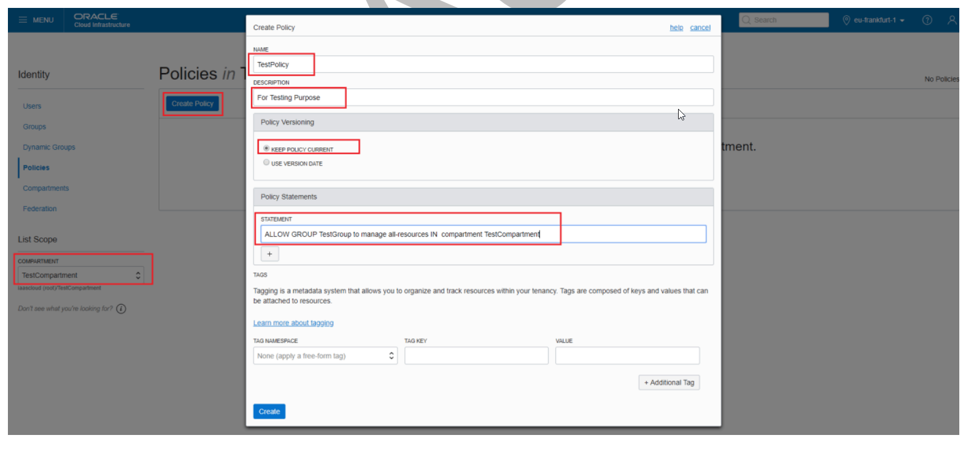Click the policy Name input field
The image size is (980, 452).
pos(483,64)
